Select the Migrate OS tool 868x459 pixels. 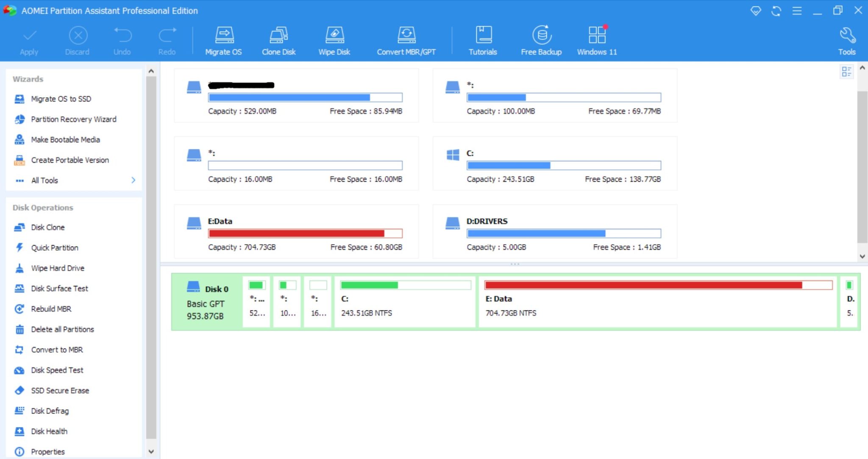[x=223, y=40]
